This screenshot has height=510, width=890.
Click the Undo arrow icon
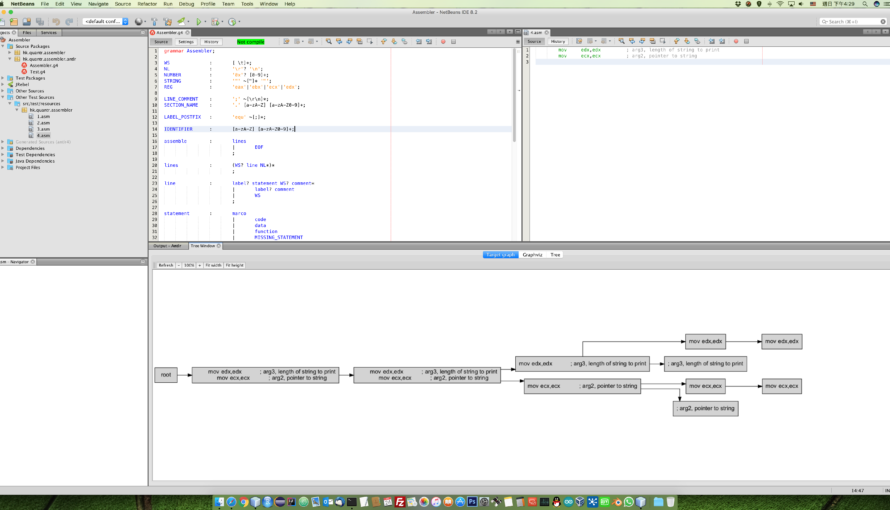coord(56,22)
